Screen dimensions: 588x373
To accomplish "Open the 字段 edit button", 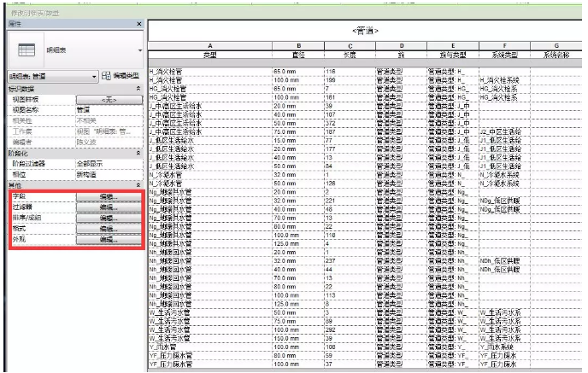I will click(x=109, y=196).
